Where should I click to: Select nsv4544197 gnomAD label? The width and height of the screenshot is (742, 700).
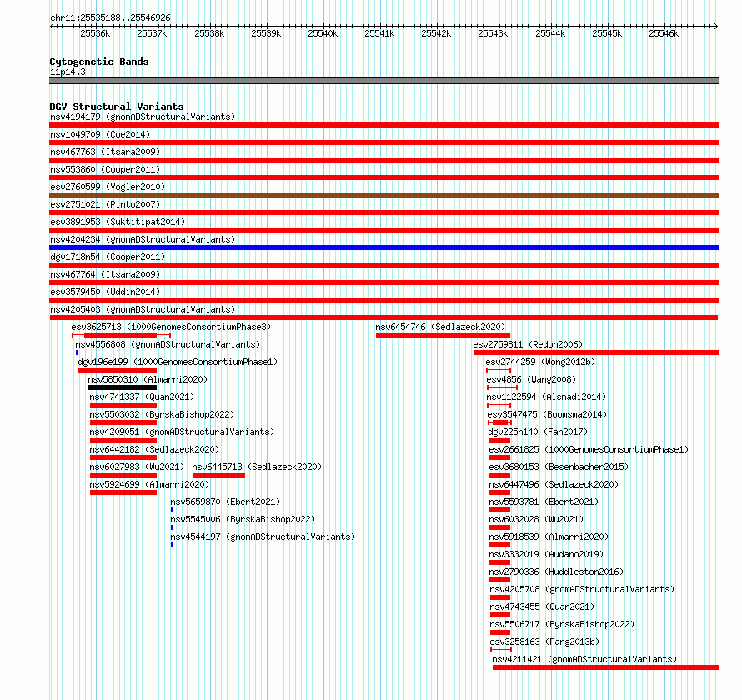[x=263, y=537]
